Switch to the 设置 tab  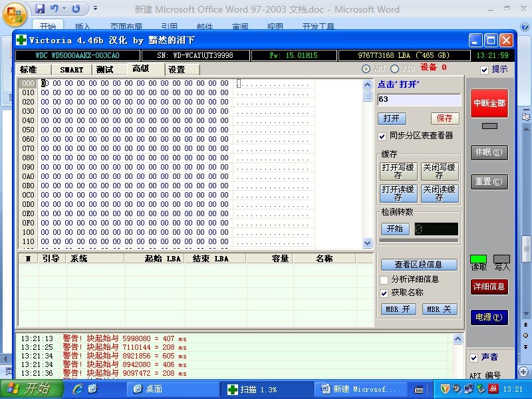click(182, 70)
